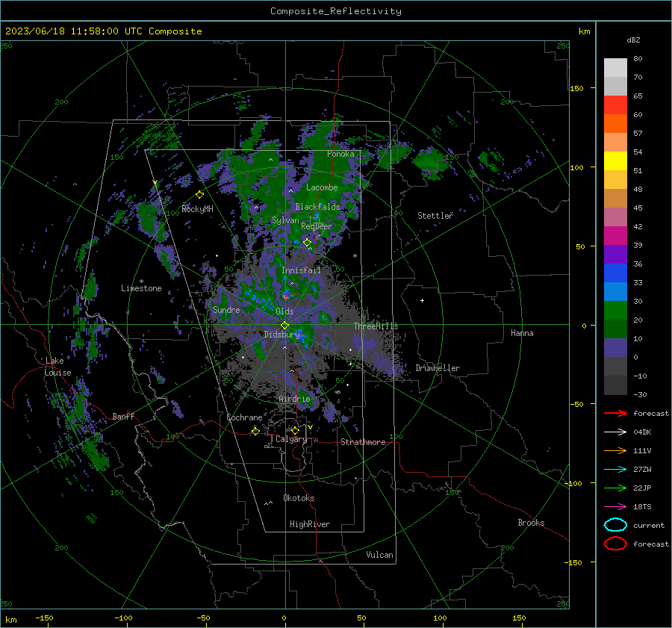Pick the magenta 39-42 dBZ swatch
The height and width of the screenshot is (628, 672).
tap(615, 236)
